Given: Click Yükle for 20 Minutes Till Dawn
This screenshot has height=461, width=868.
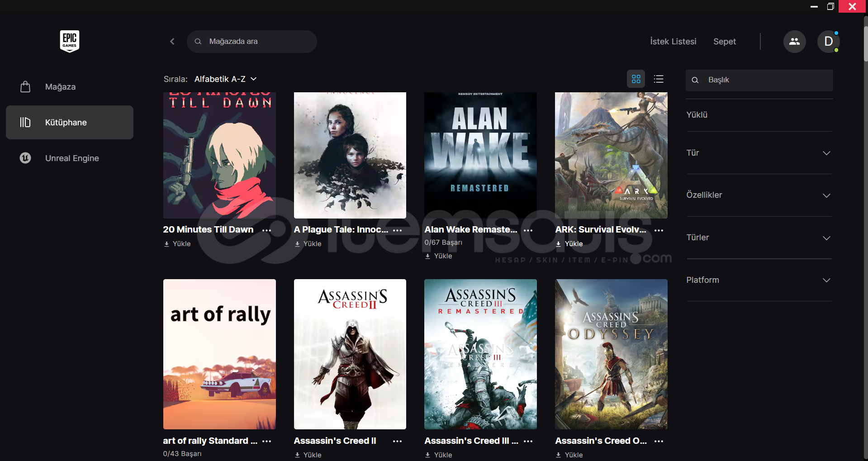Looking at the screenshot, I should [x=181, y=244].
